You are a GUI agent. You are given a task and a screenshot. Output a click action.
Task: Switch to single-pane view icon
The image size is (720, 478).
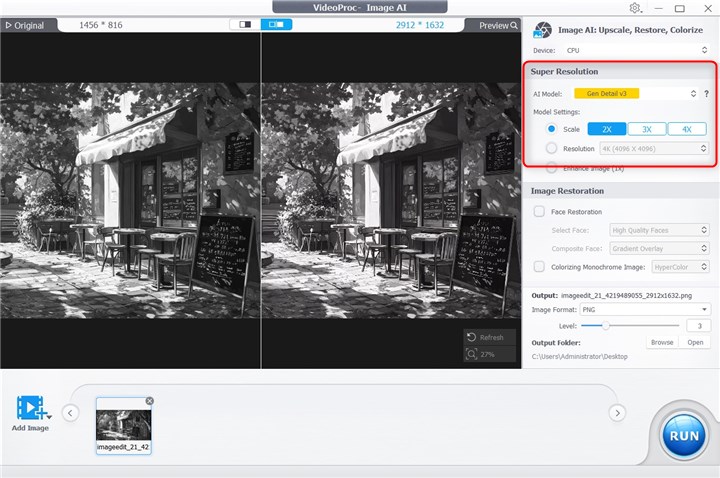coord(244,24)
